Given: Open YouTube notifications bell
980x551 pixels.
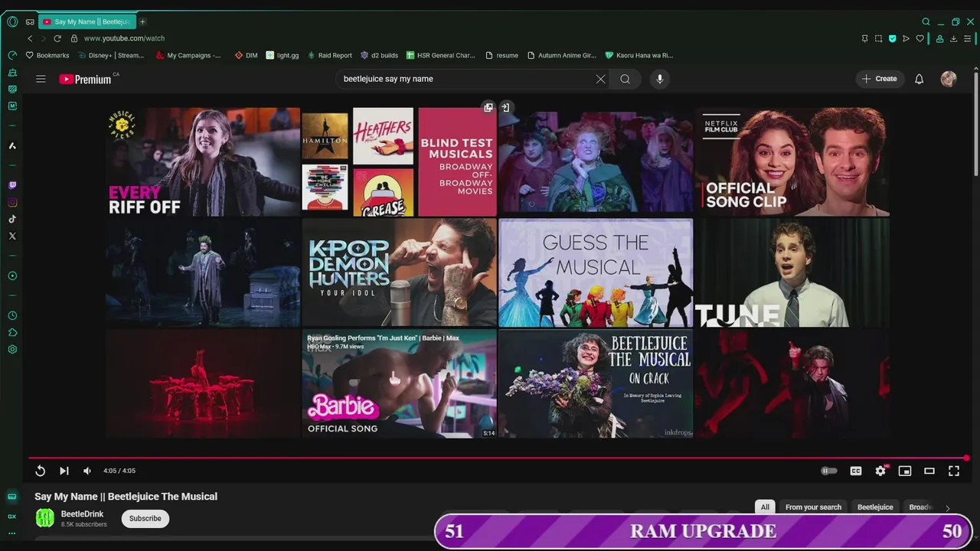Looking at the screenshot, I should 919,79.
